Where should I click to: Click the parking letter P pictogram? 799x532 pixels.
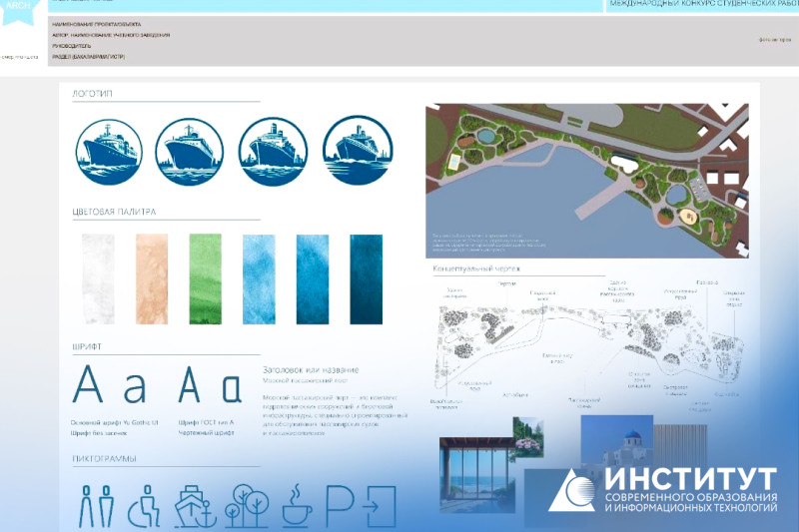[340, 505]
